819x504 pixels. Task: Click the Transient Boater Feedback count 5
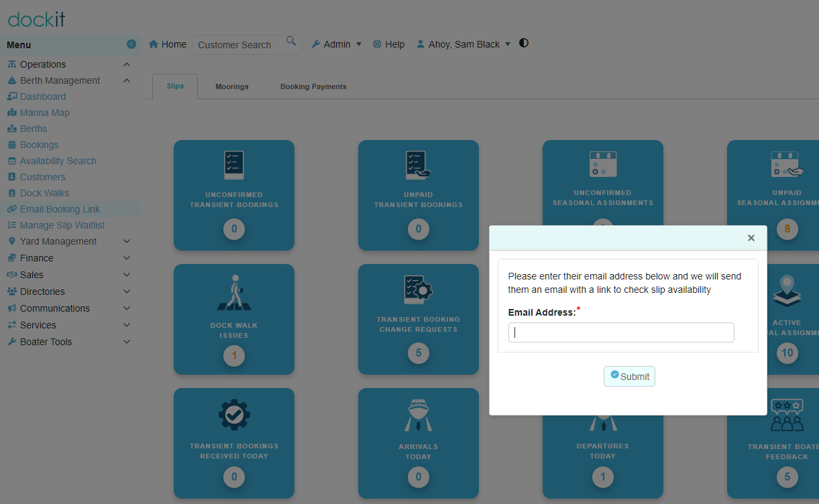pos(787,477)
